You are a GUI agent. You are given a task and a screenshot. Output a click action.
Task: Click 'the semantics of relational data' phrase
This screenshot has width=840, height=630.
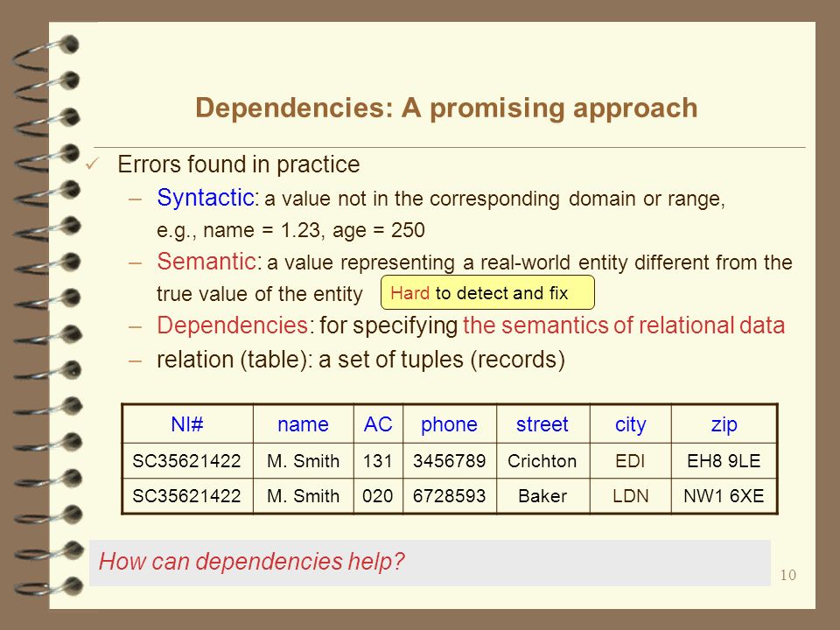[x=624, y=325]
